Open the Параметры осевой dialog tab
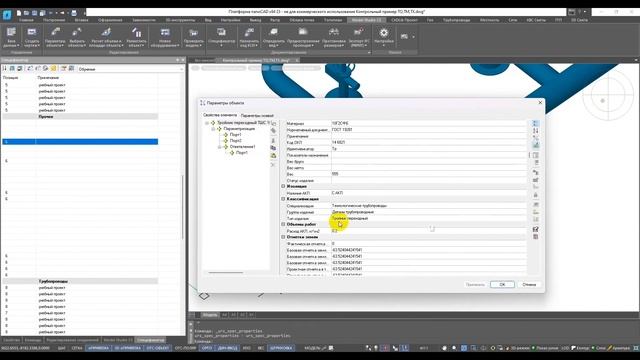640x360 pixels. [x=257, y=116]
